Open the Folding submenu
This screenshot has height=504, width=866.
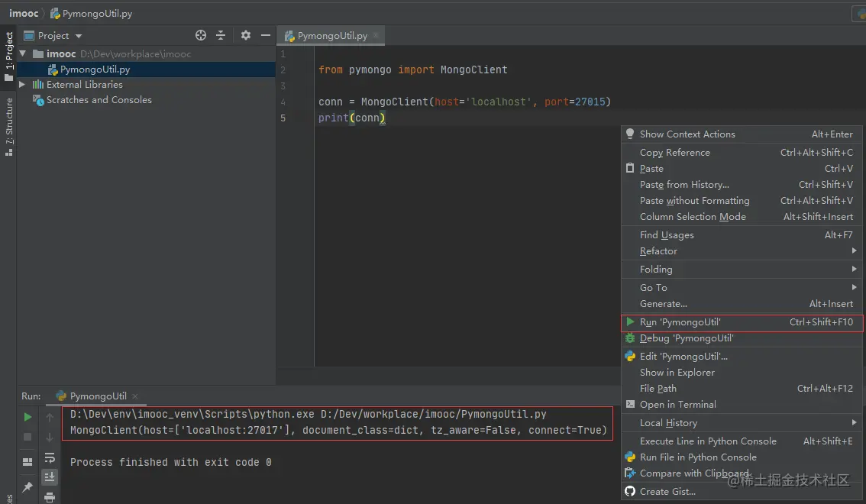pyautogui.click(x=742, y=269)
